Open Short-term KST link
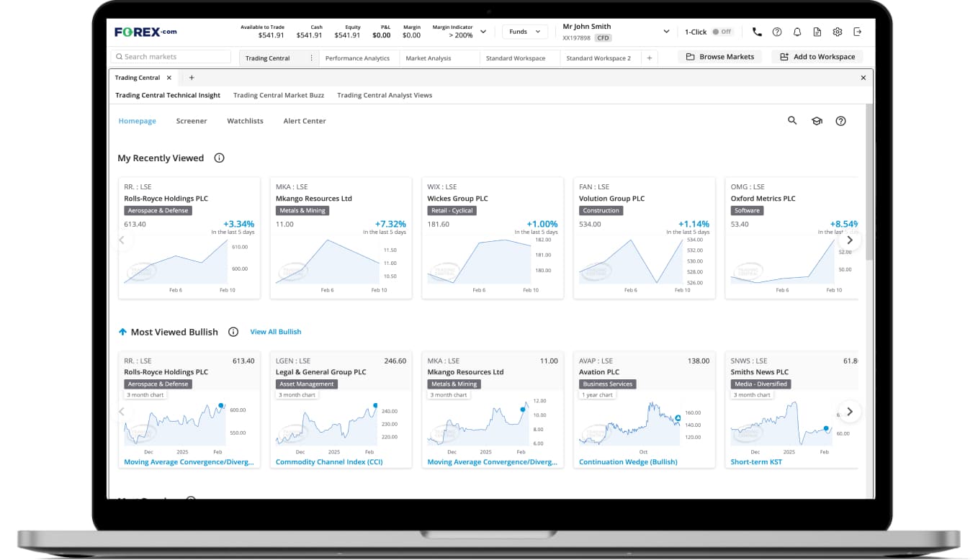 756,462
